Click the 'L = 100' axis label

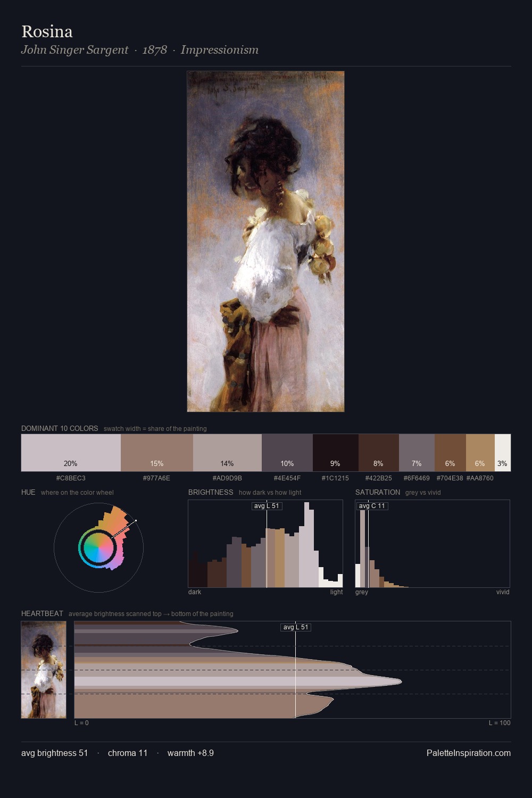500,723
